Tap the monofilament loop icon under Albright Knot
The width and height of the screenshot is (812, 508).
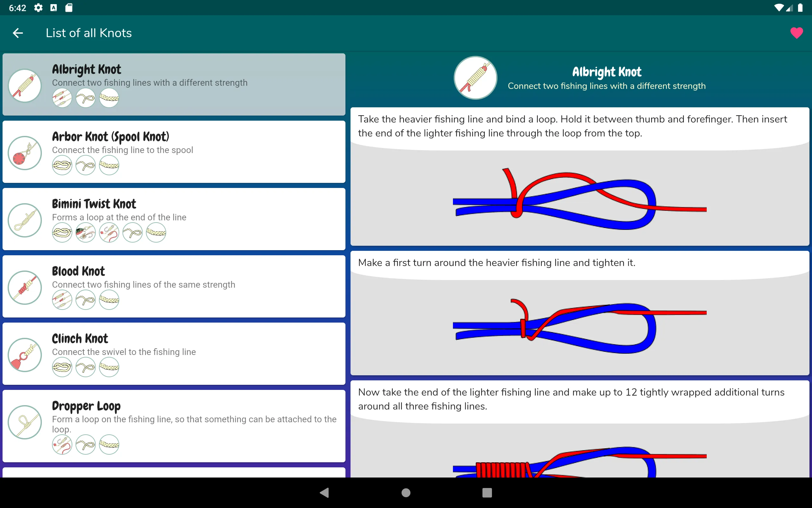pos(86,98)
